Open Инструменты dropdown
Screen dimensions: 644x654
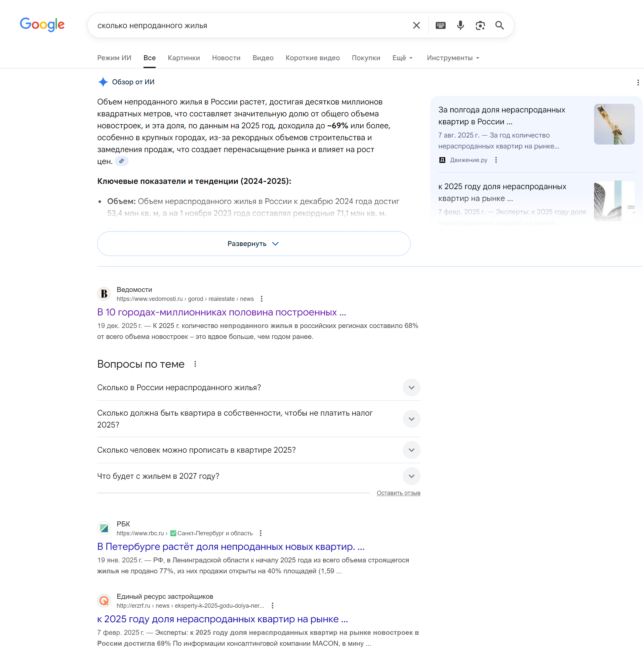(453, 58)
